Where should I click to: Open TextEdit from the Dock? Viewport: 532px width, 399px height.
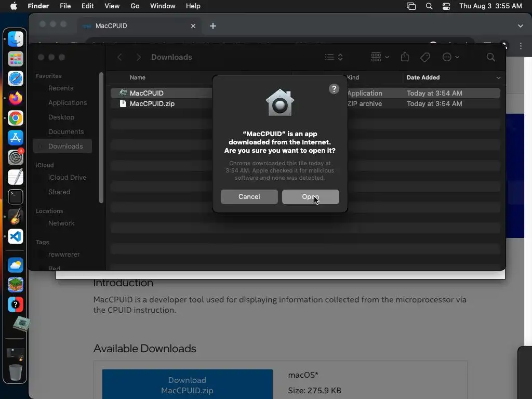click(15, 177)
